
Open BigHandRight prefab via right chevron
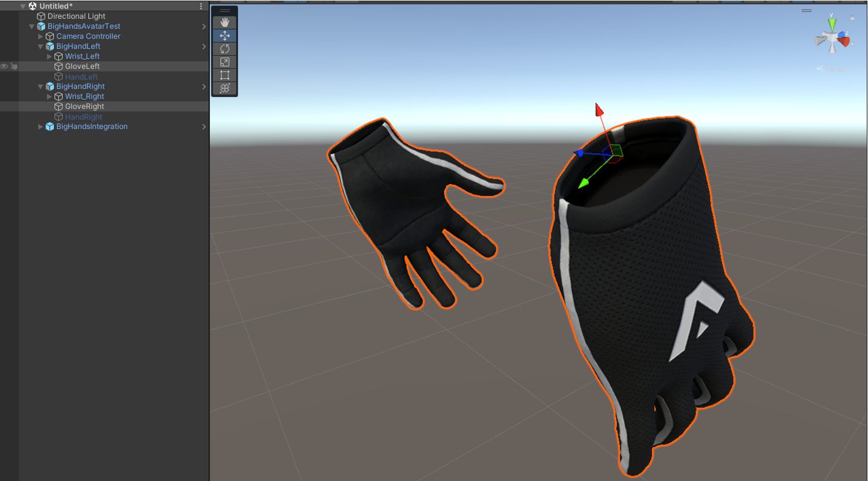pos(204,87)
